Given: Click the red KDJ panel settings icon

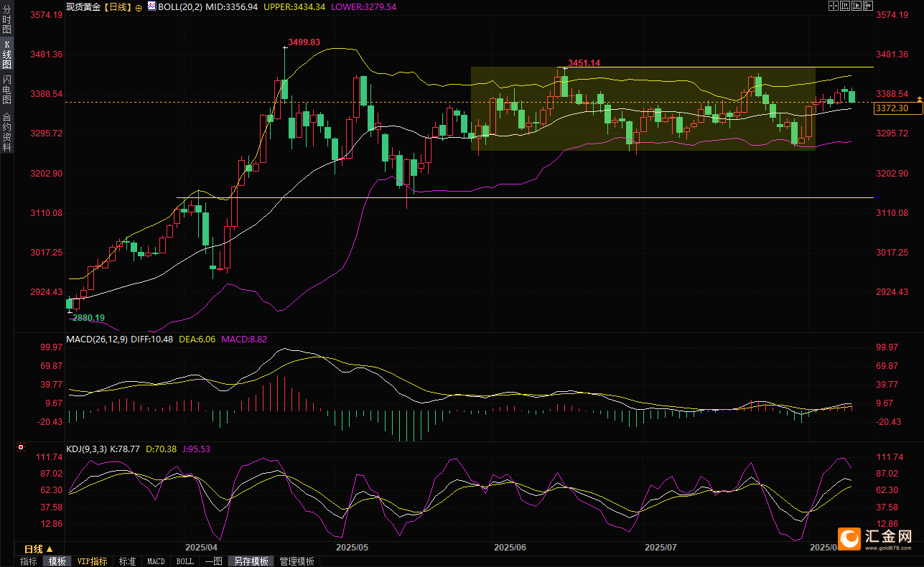Looking at the screenshot, I should pyautogui.click(x=20, y=447).
